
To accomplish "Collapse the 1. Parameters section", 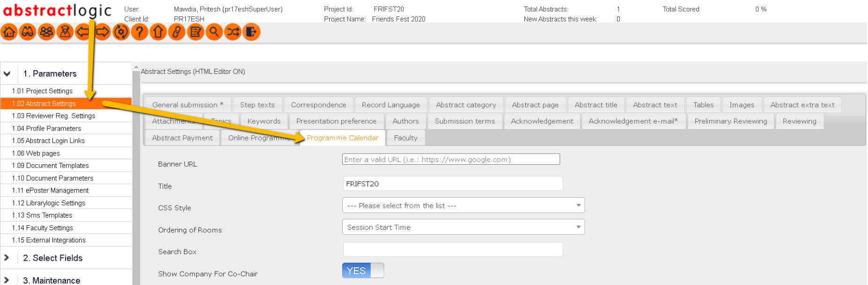I will (x=7, y=73).
